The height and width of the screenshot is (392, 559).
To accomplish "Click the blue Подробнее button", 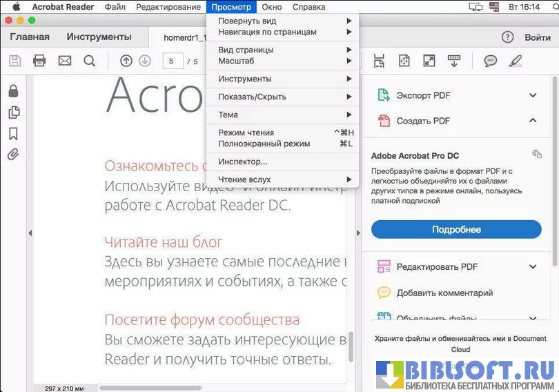I will click(x=456, y=229).
